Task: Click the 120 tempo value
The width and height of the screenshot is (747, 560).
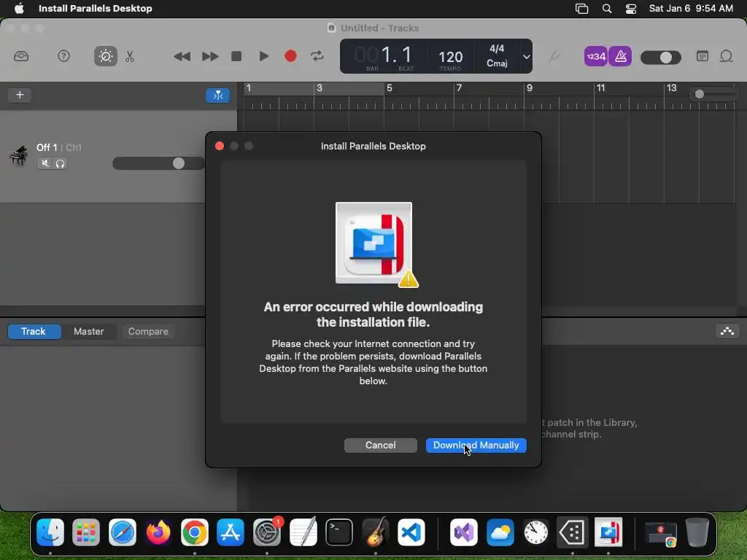Action: 450,57
